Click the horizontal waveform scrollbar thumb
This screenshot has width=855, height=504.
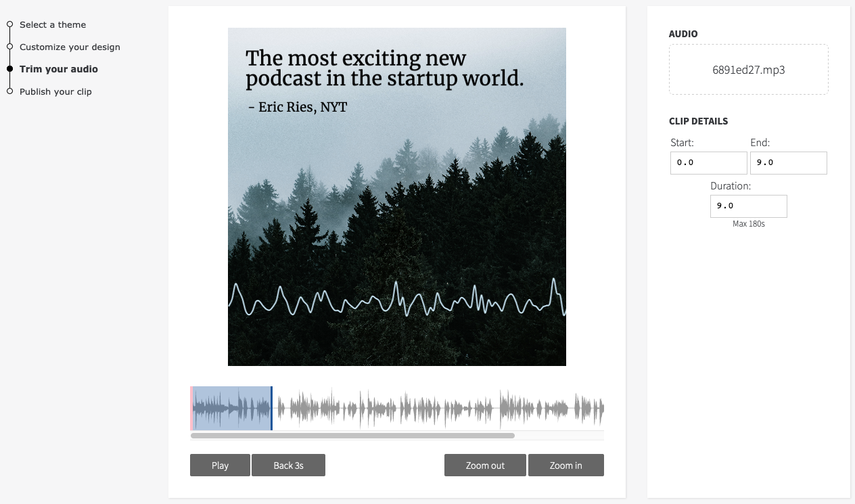pos(352,436)
